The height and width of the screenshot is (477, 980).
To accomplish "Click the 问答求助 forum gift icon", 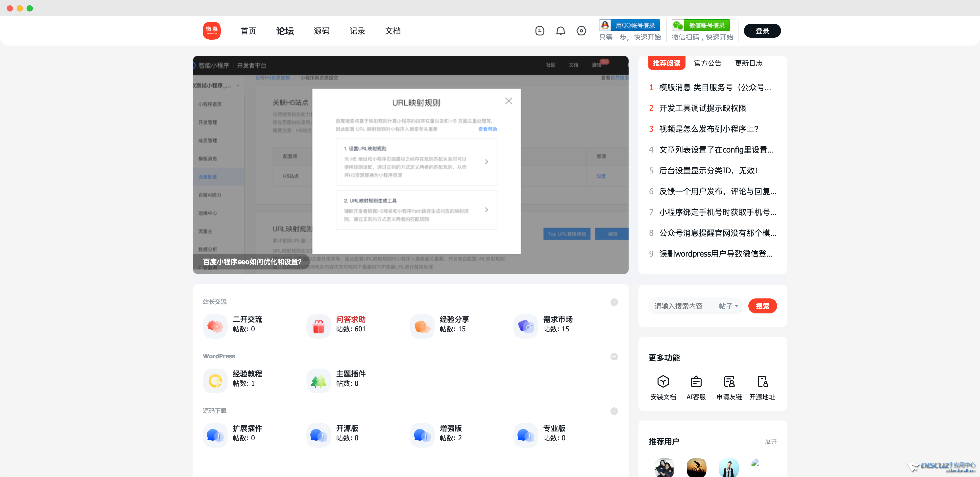I will click(318, 326).
